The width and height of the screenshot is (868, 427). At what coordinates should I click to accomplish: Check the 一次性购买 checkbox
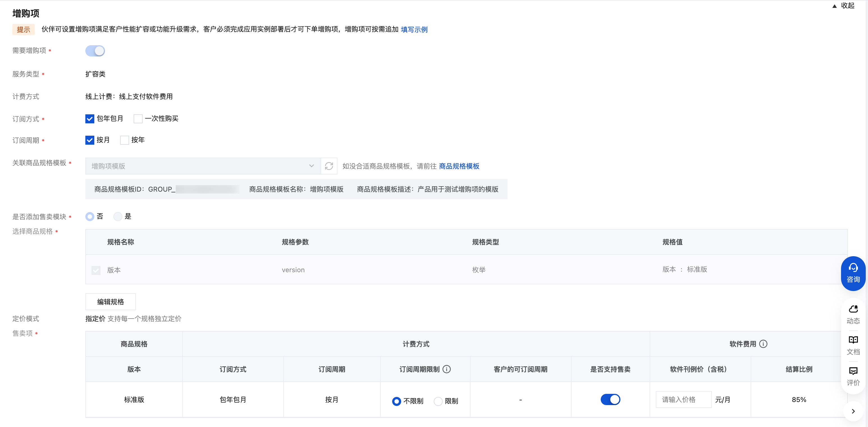point(138,119)
